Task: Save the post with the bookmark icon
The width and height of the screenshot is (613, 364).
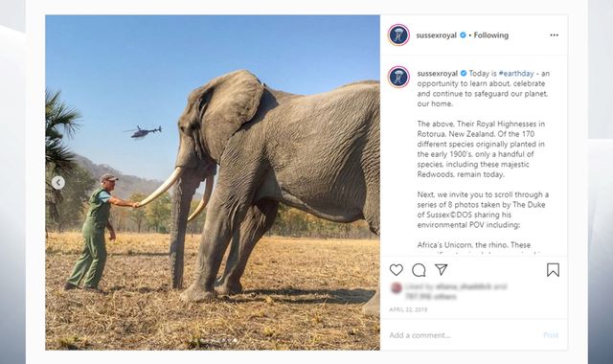Action: 553,270
